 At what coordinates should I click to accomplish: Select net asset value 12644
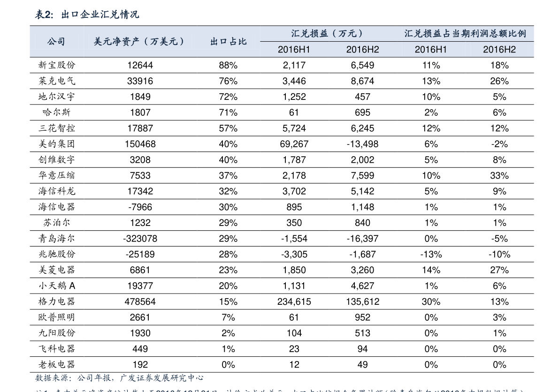click(x=140, y=65)
